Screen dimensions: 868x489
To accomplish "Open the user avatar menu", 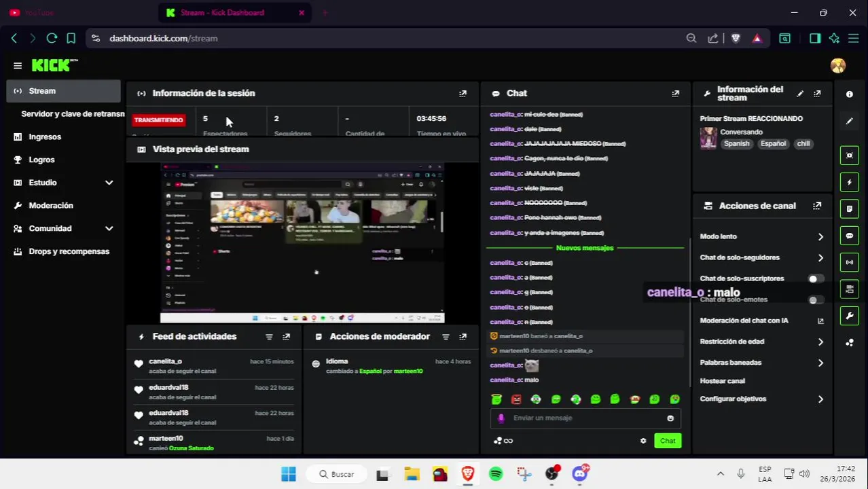I will coord(838,66).
